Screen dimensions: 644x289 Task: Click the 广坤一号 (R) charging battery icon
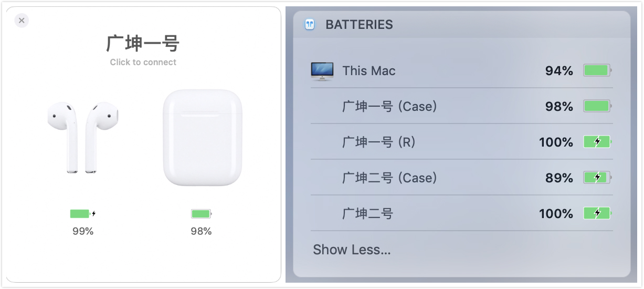click(x=597, y=142)
